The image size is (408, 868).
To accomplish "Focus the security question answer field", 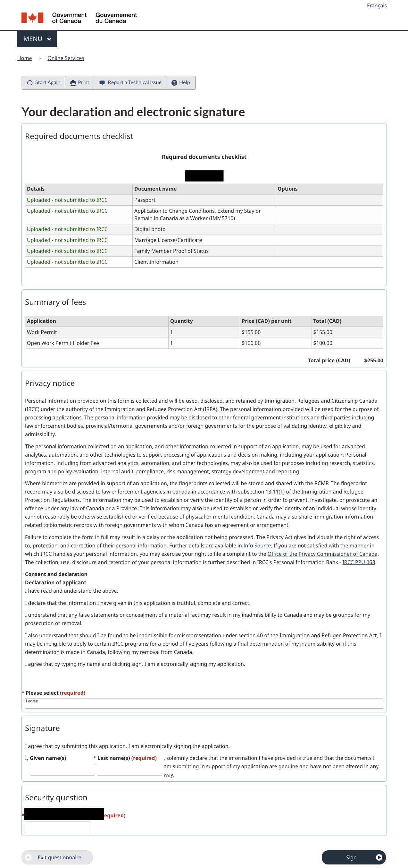I will pos(58,827).
